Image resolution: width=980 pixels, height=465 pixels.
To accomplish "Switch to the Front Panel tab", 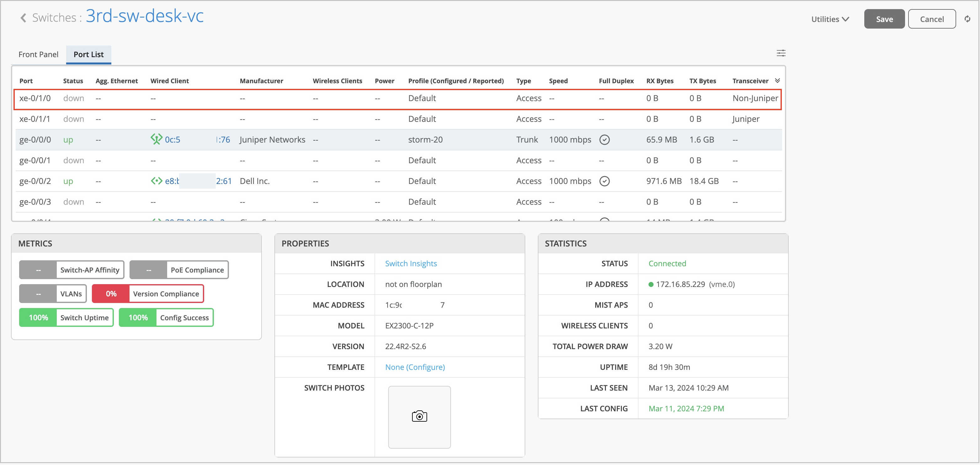I will 39,54.
